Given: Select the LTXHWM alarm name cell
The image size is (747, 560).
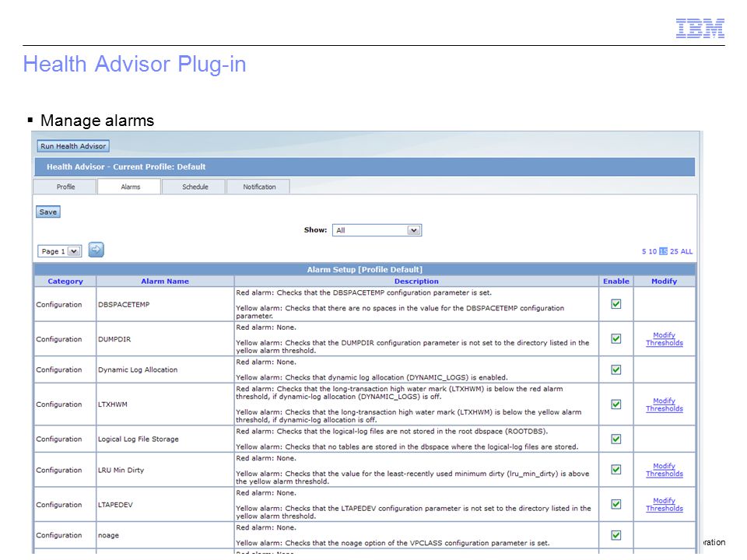Looking at the screenshot, I should [x=165, y=404].
